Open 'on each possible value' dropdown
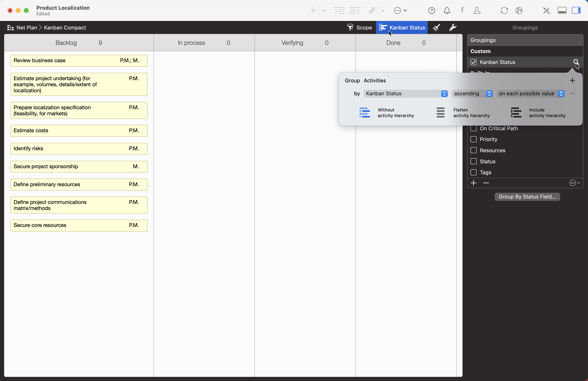This screenshot has width=588, height=381. (530, 94)
